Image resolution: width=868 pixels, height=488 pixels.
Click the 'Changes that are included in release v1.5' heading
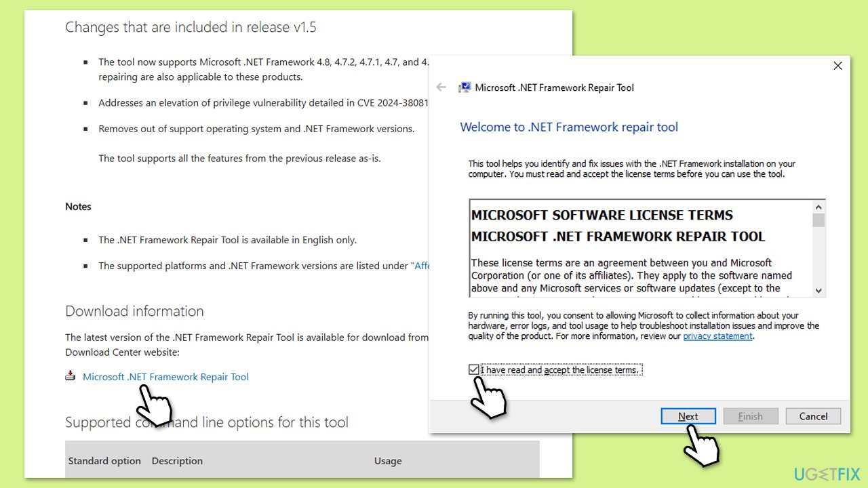click(191, 27)
